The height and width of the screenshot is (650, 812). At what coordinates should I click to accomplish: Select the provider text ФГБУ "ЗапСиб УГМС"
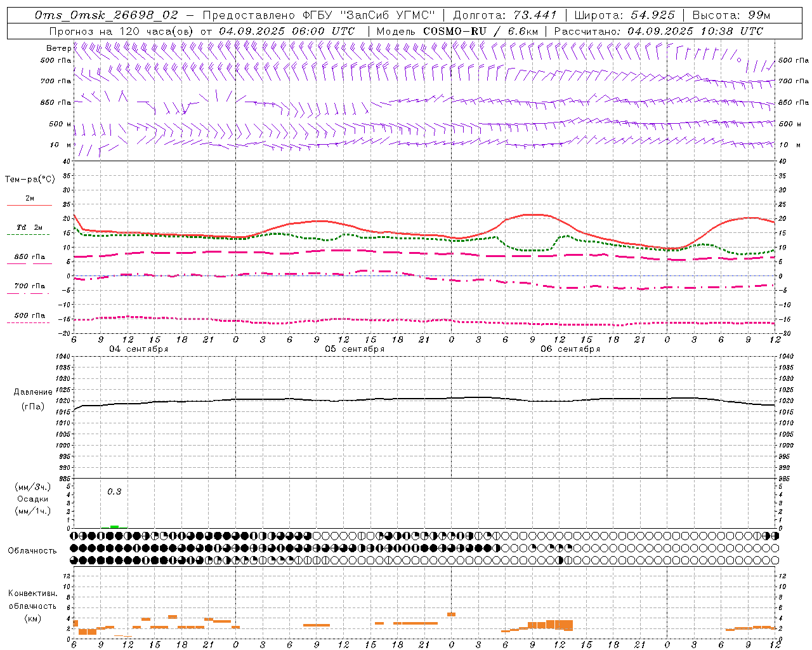click(x=369, y=15)
